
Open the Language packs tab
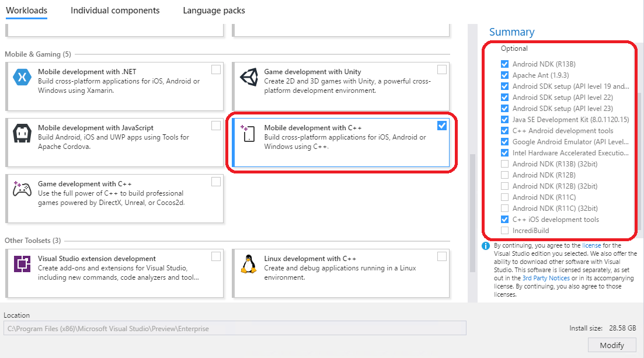pos(214,11)
